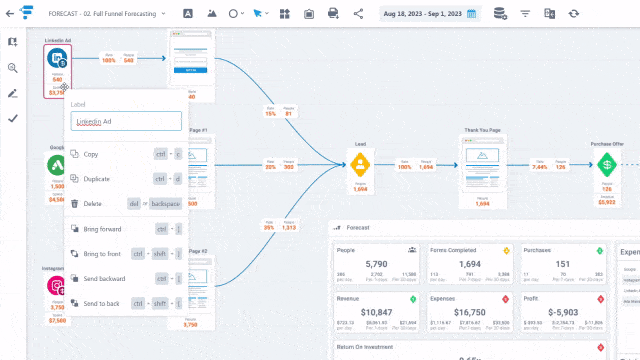Click the people icon on People card
Viewport: 640px width, 360px height.
(412, 250)
